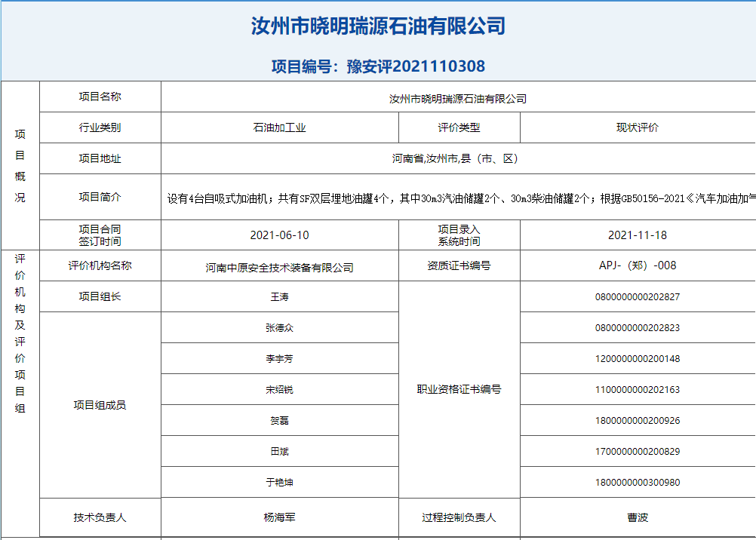Click the 项目概况 section header cell
This screenshot has width=756, height=540.
pos(20,165)
